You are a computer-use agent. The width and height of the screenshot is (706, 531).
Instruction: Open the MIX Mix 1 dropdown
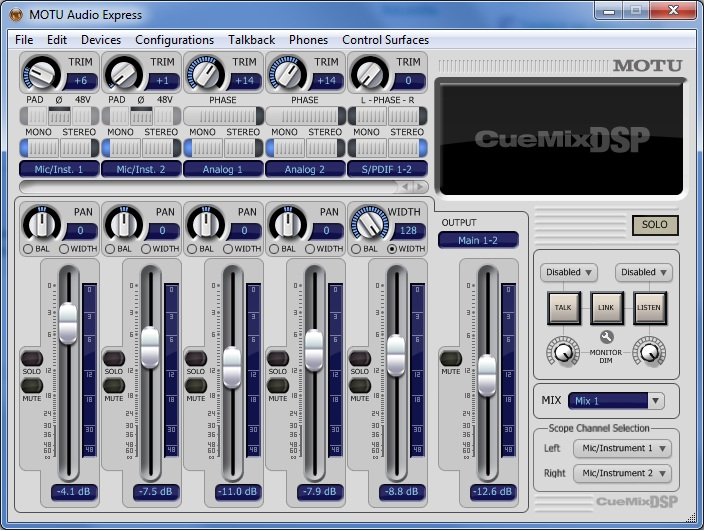(615, 401)
